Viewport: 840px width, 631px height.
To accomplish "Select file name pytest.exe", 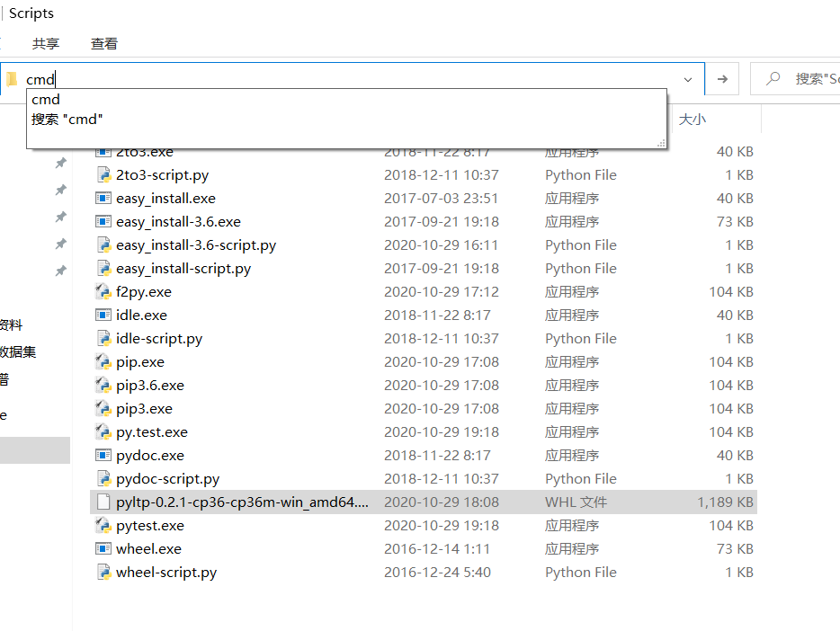I will [x=150, y=526].
